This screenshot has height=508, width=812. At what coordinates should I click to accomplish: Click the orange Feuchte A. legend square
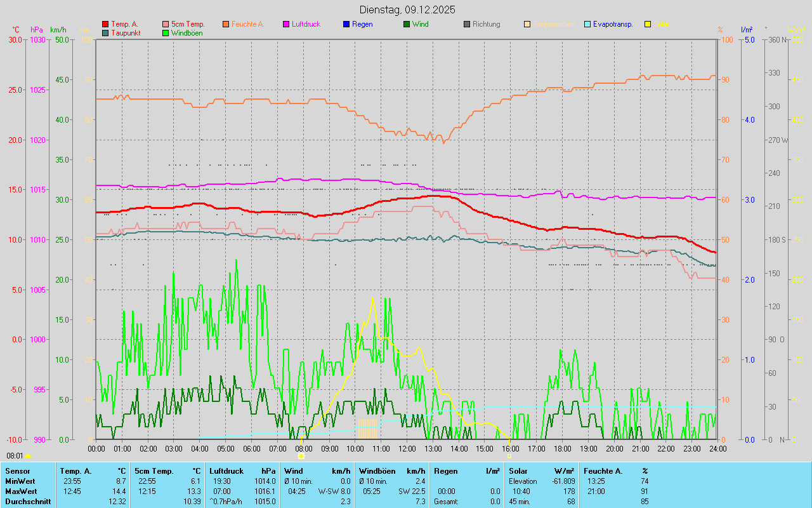226,24
